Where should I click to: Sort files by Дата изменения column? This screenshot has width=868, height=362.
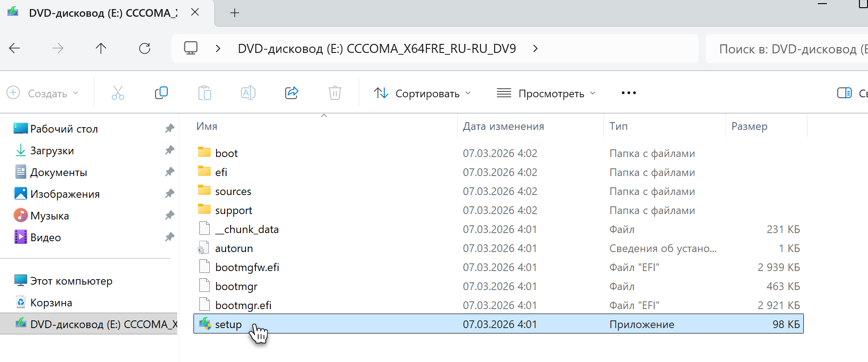click(503, 126)
